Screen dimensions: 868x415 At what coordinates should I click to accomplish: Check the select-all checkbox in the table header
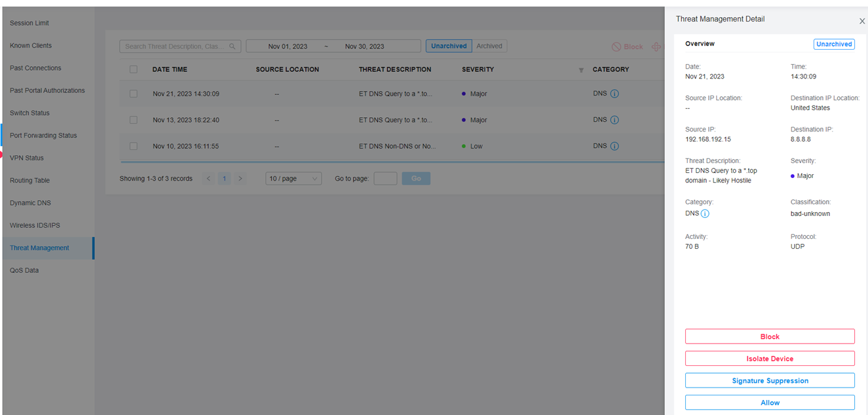(x=134, y=69)
